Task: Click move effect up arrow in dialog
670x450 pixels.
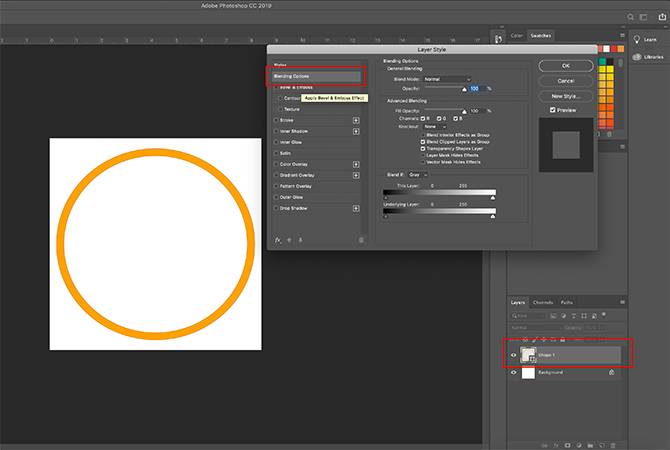Action: pos(289,240)
